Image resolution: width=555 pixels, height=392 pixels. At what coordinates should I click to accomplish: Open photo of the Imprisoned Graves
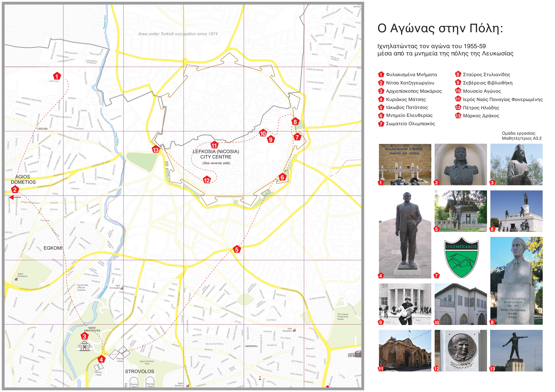[405, 164]
